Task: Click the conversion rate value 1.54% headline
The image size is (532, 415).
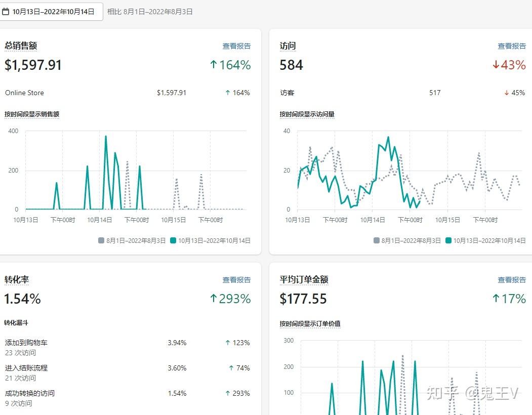Action: pos(22,299)
